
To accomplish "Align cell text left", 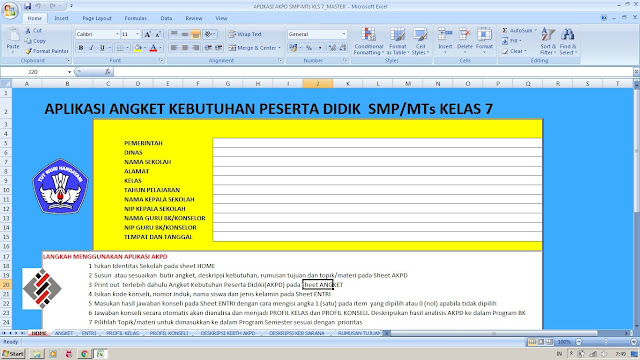I will coord(174,48).
